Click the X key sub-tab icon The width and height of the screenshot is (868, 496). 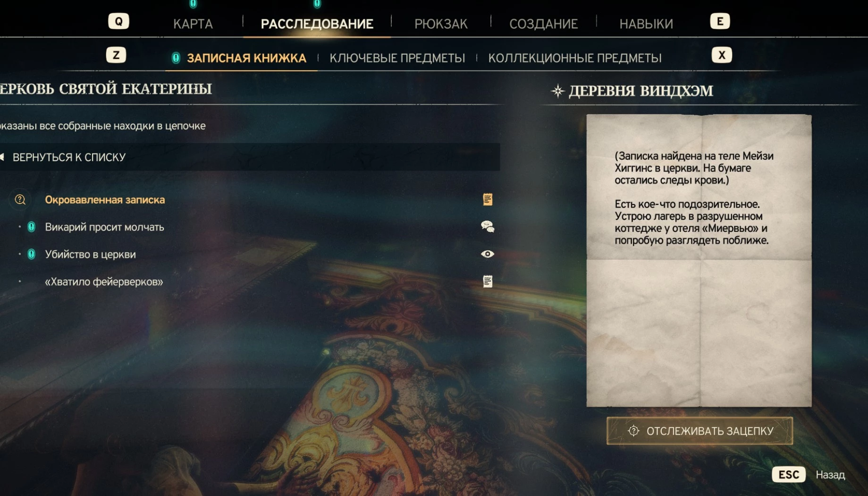point(722,55)
